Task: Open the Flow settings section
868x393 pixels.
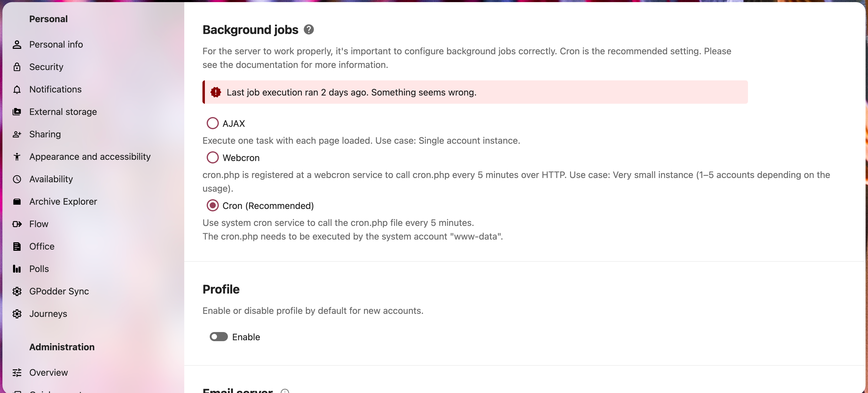Action: (x=38, y=224)
